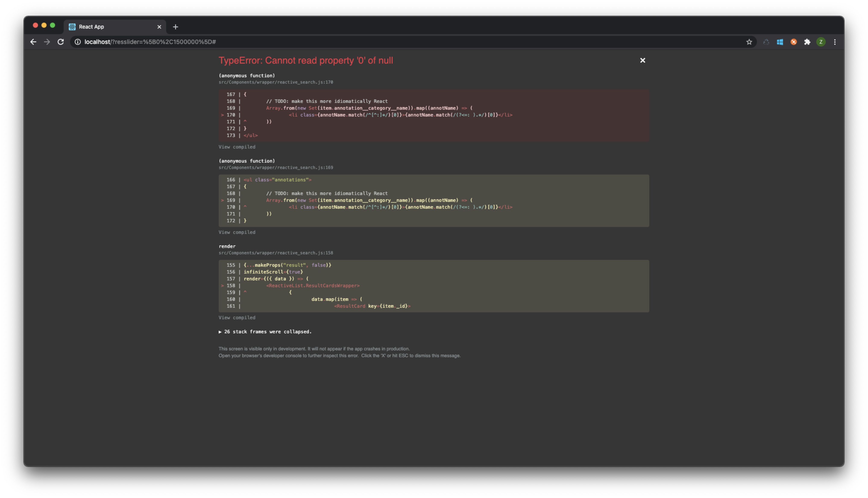Open Chrome's three-dot menu
This screenshot has height=498, width=868.
click(x=835, y=42)
